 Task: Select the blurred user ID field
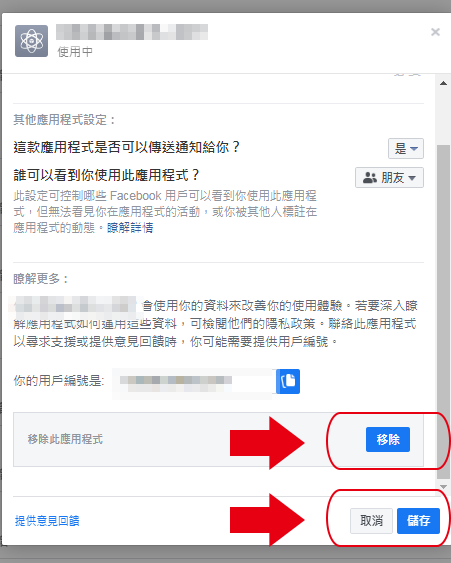[194, 382]
